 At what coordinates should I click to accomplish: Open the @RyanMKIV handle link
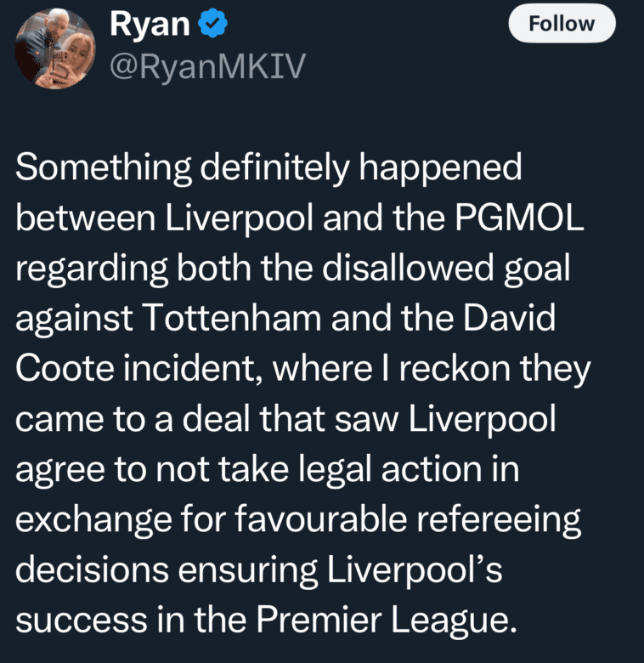[206, 67]
